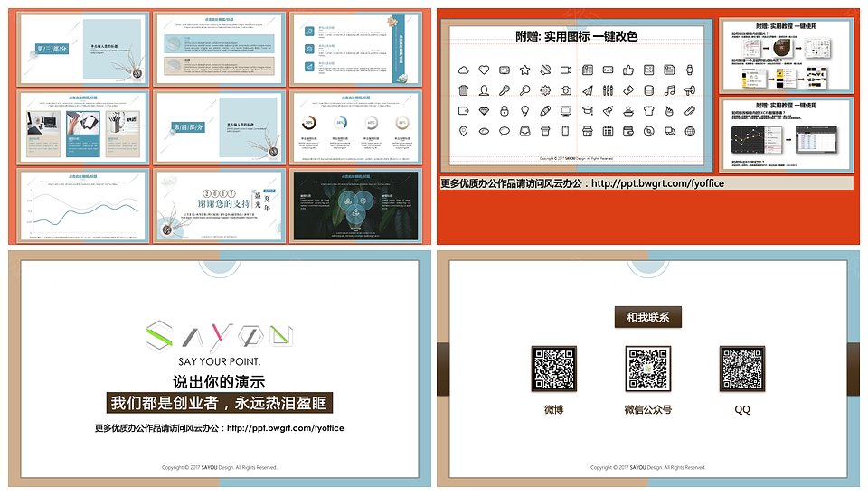Click the user silhouette icon
Screen dimensions: 868x495
pyautogui.click(x=484, y=90)
